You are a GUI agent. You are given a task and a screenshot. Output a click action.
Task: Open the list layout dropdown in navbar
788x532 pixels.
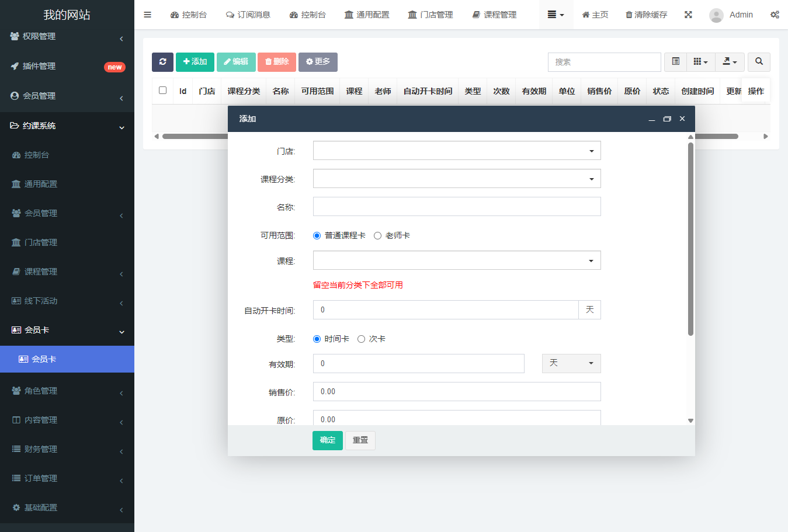coord(556,15)
